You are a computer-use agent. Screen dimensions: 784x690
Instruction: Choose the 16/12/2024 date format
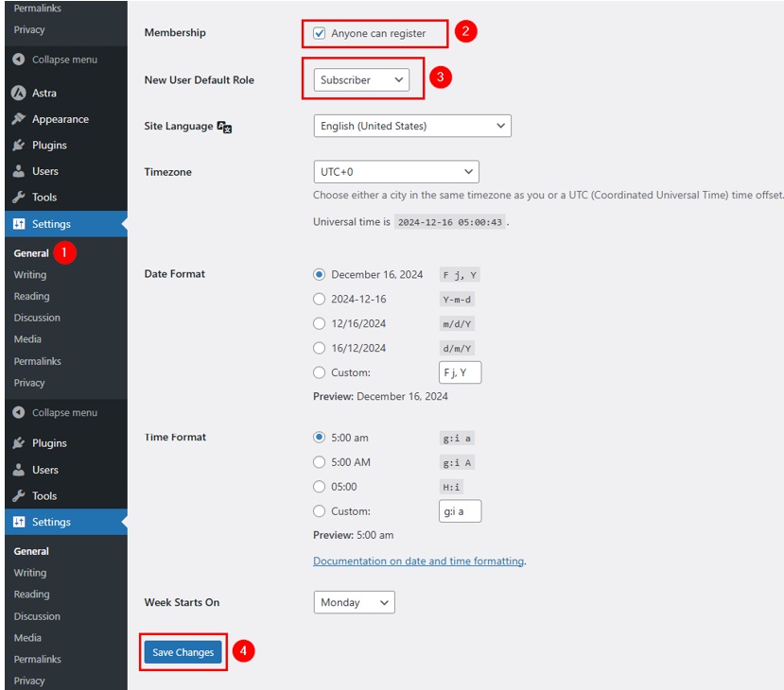tap(319, 348)
